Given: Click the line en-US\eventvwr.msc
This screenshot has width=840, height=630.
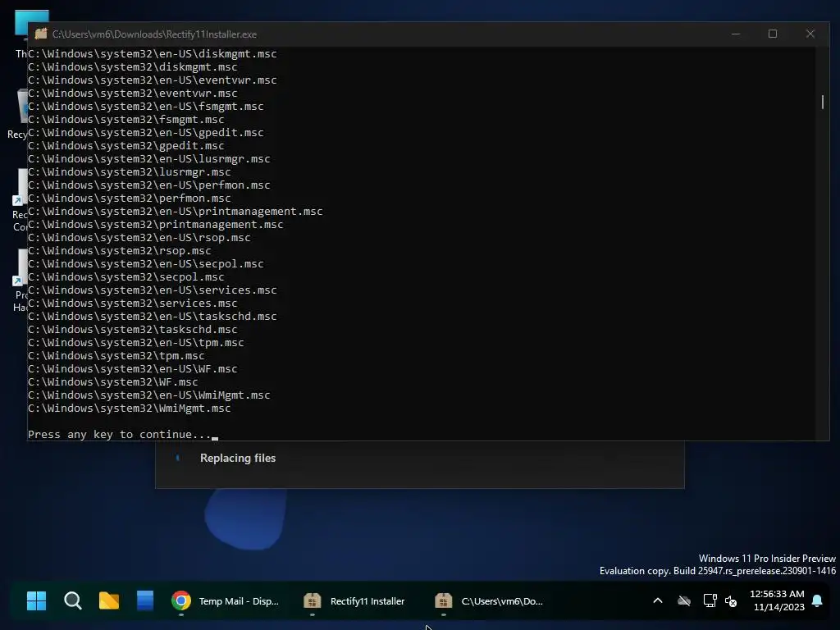Looking at the screenshot, I should point(152,80).
